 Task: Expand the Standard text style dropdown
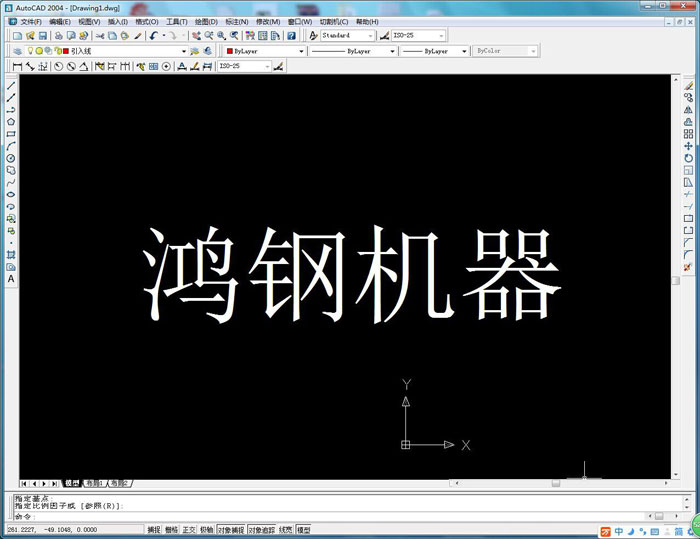pos(371,35)
